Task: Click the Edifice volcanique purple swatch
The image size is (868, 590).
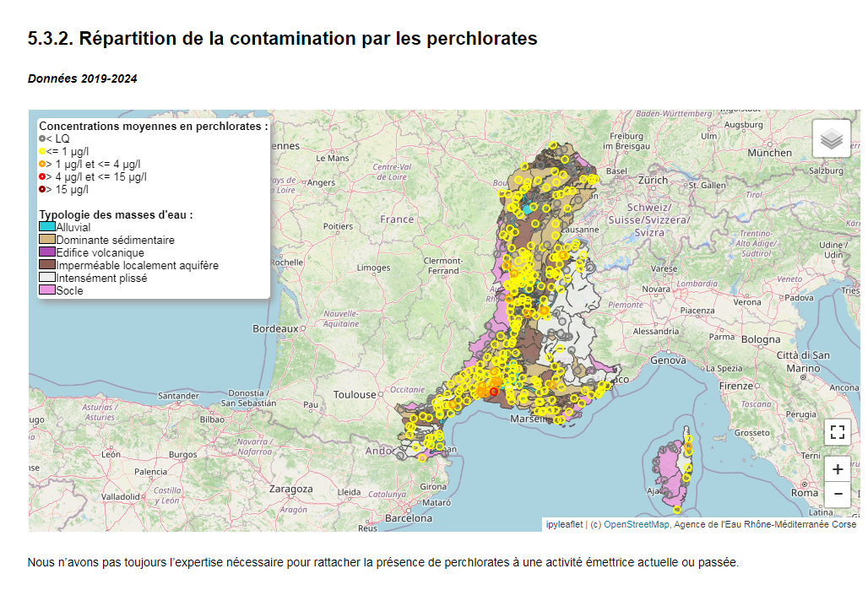Action: coord(47,252)
